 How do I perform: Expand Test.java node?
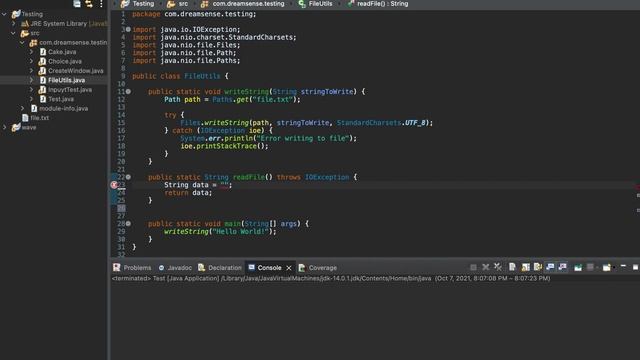[31, 99]
